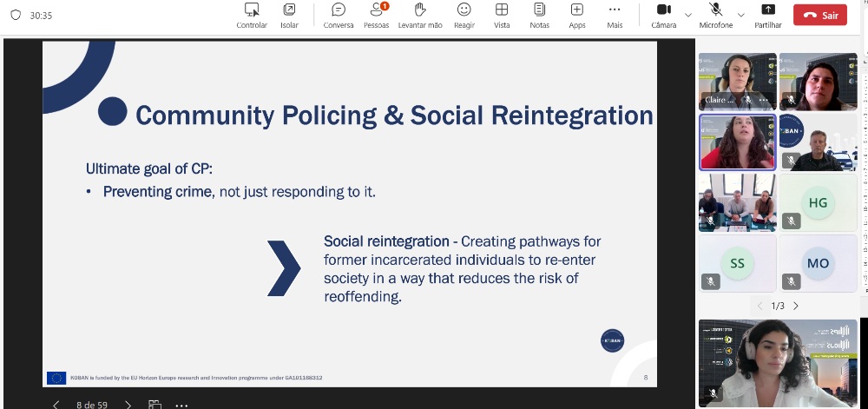Unmute the Microfone
This screenshot has width=868, height=409.
[716, 16]
